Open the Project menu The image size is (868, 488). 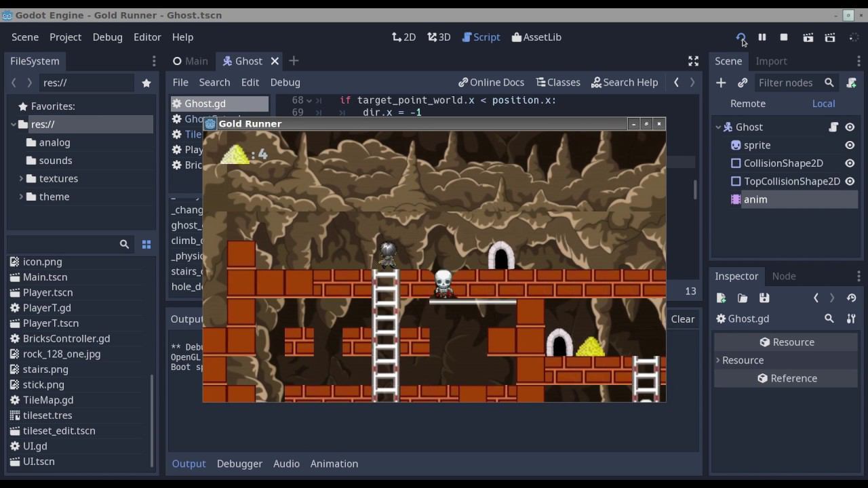(65, 37)
